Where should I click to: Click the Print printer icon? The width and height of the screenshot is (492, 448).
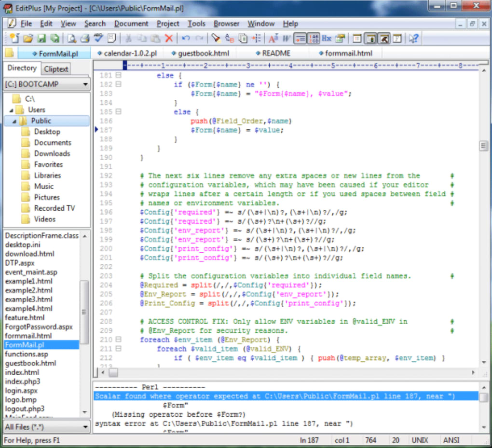[x=85, y=38]
